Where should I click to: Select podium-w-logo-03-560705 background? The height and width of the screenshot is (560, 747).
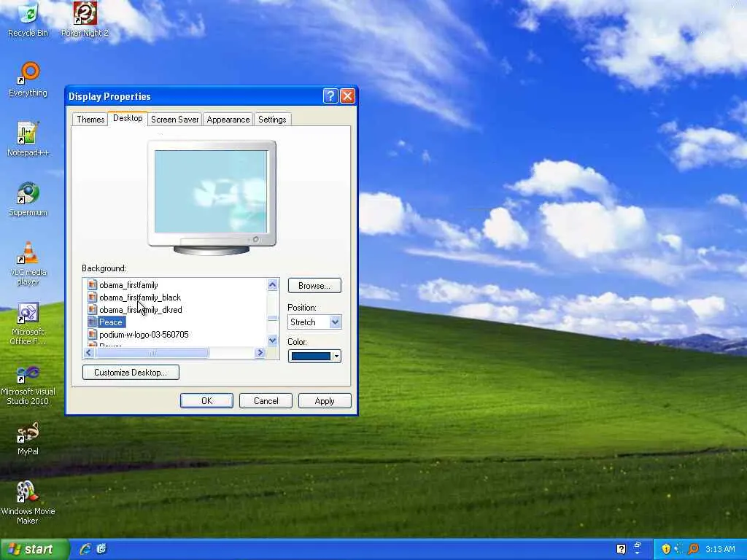tap(144, 334)
